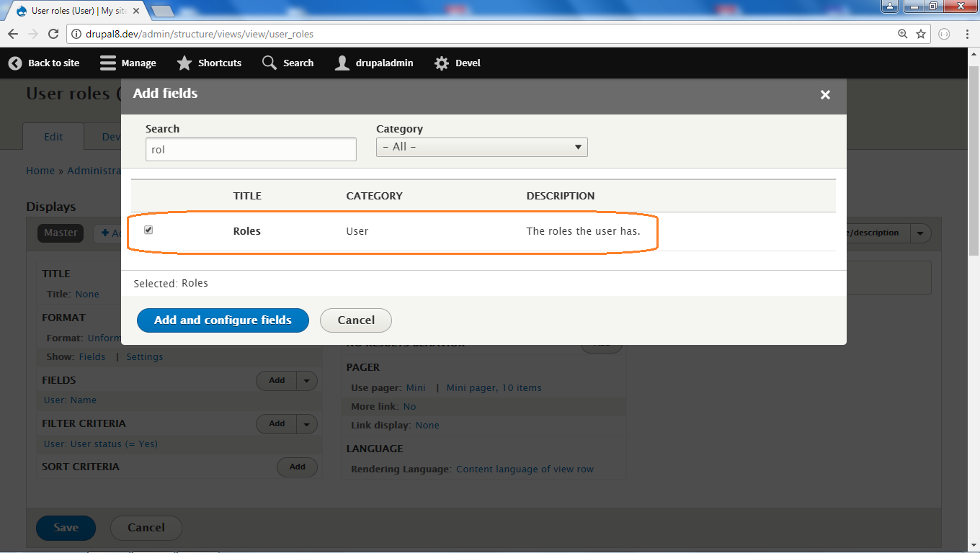Bookmark this page with the star
This screenshot has width=980, height=553.
921,34
